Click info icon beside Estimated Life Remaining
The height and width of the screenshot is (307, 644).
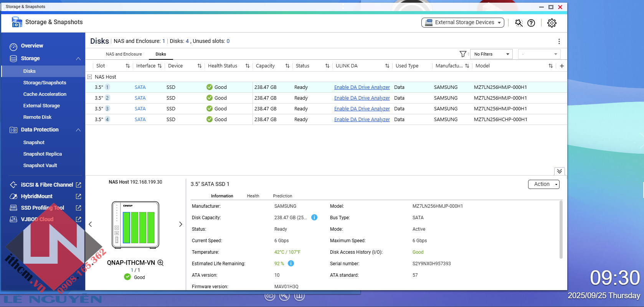291,263
